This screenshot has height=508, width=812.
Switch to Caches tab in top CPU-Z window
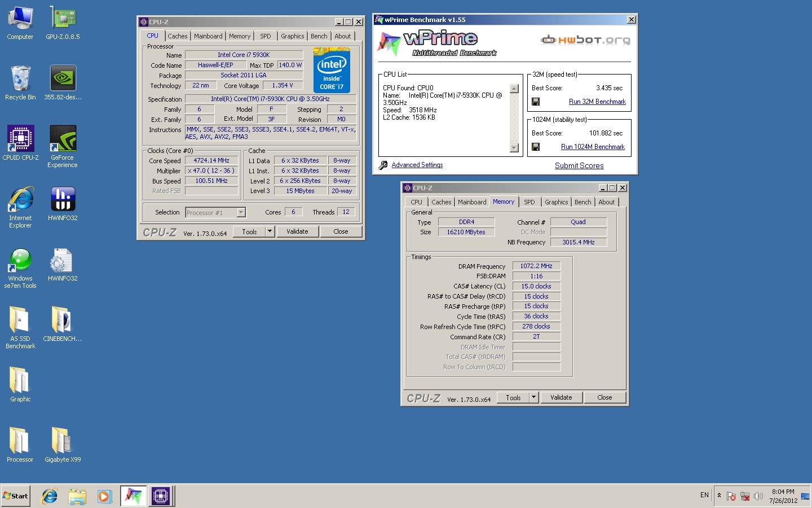click(178, 36)
